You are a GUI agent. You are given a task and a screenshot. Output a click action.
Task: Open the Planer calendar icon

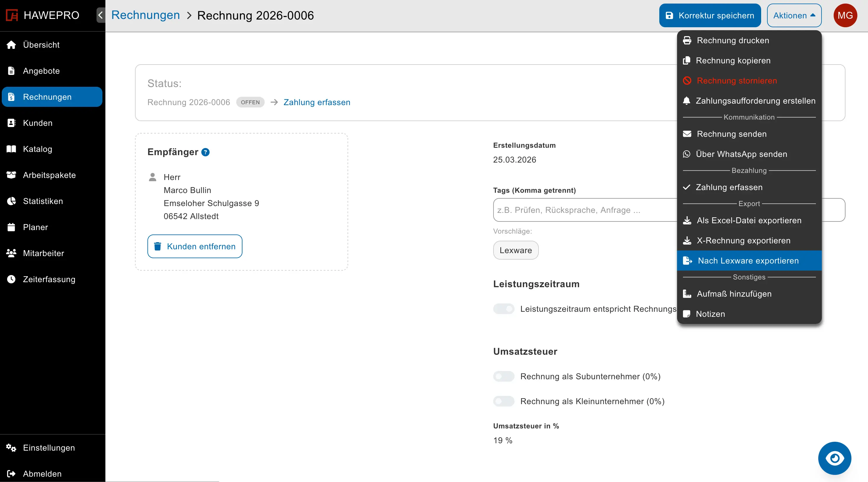11,227
